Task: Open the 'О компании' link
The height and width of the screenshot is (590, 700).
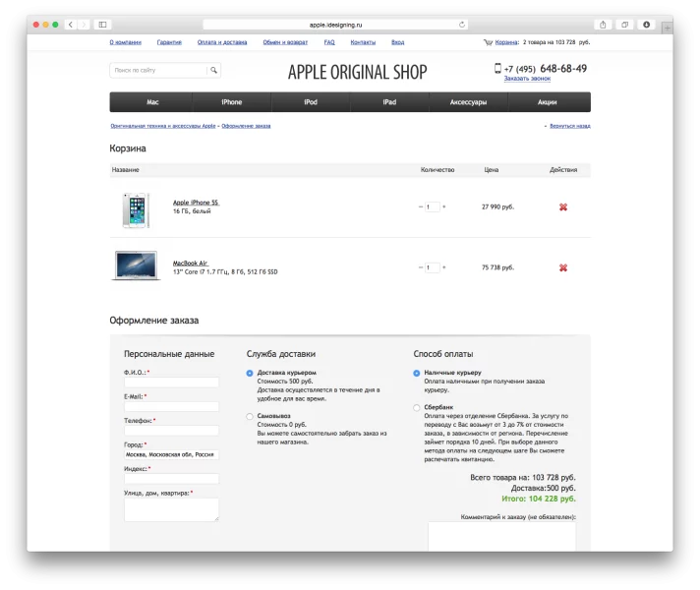Action: [126, 42]
